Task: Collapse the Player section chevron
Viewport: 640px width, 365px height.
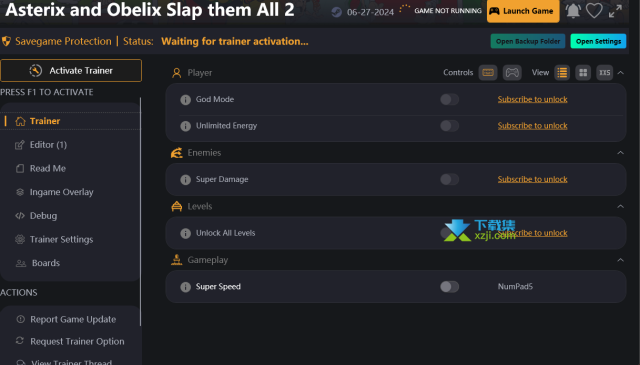Action: [620, 73]
